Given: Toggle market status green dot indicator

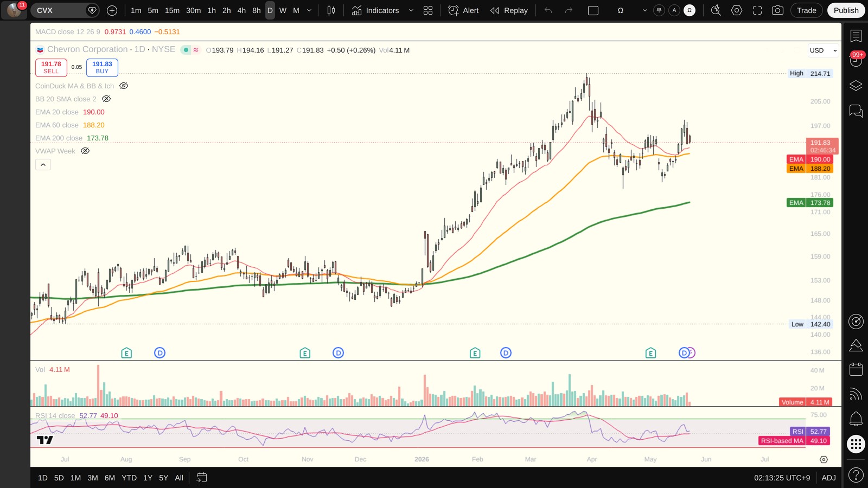Looking at the screenshot, I should 186,50.
